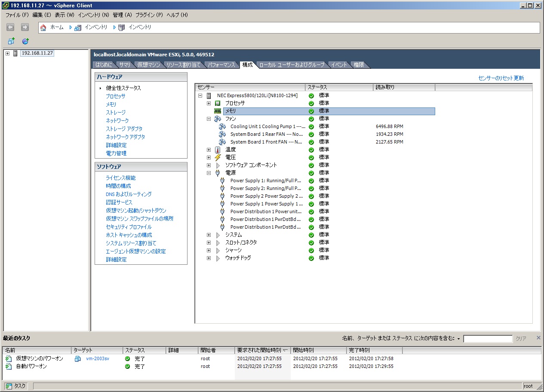
Task: Click the 仮想マシンのパワーオン task icon
Action: (x=9, y=358)
